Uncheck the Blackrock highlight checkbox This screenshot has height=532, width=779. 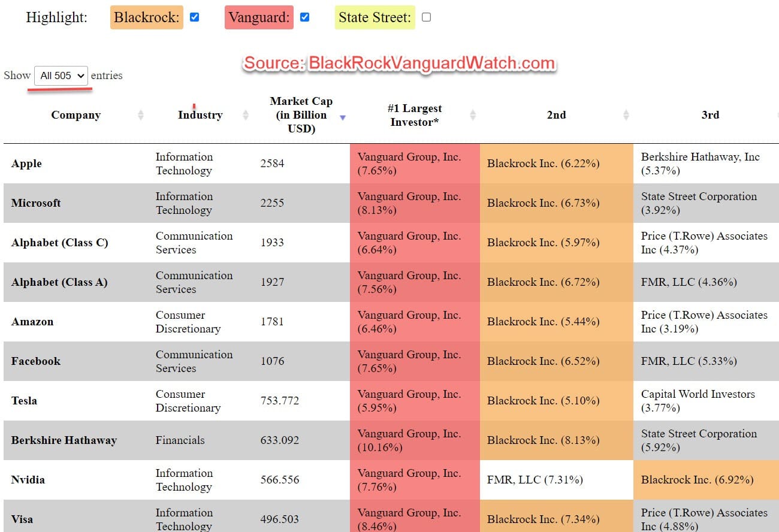[x=194, y=17]
